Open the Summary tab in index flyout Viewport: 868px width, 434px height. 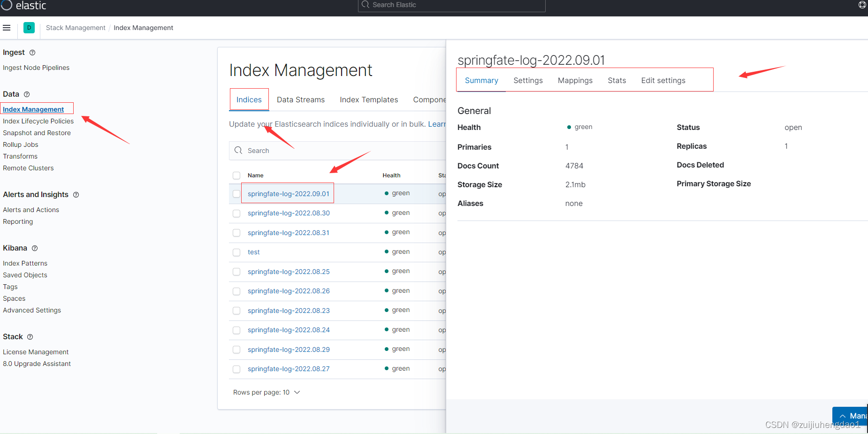pyautogui.click(x=481, y=80)
